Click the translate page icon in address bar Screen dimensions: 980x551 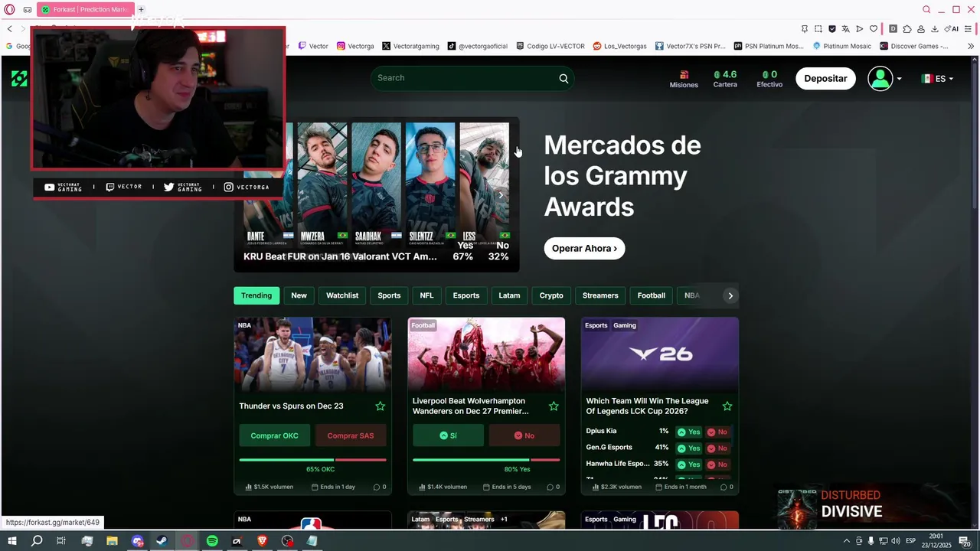[846, 29]
